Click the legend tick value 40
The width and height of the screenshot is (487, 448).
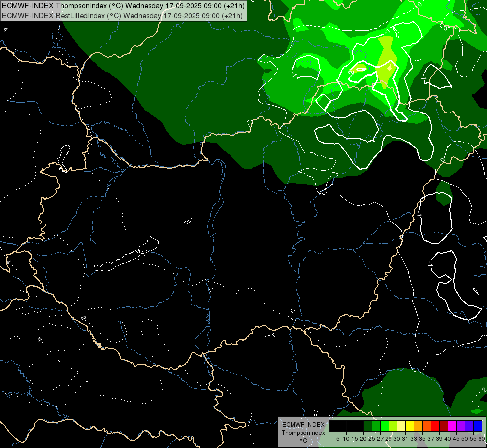(x=448, y=439)
